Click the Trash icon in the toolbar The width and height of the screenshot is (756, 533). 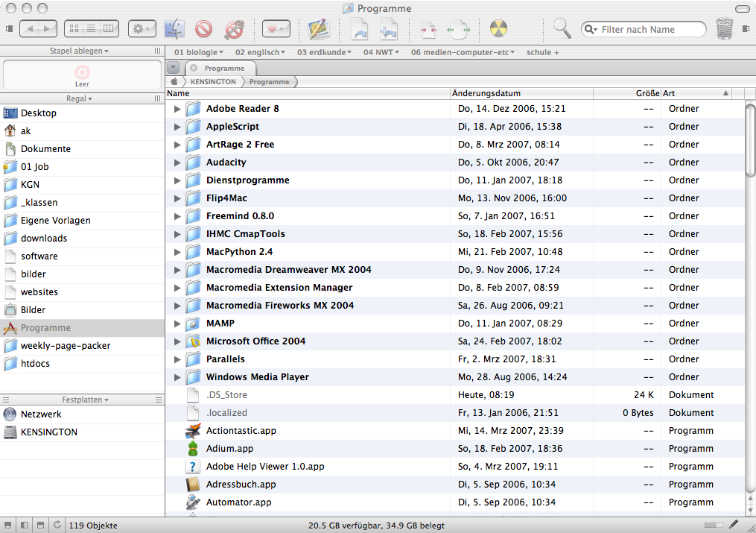pos(724,29)
